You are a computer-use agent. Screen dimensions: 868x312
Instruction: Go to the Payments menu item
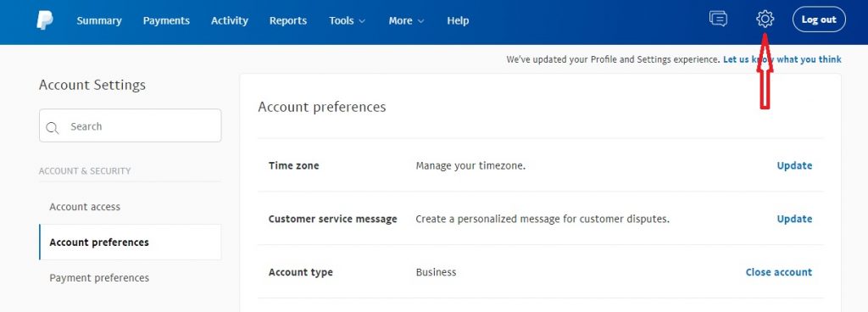point(166,20)
